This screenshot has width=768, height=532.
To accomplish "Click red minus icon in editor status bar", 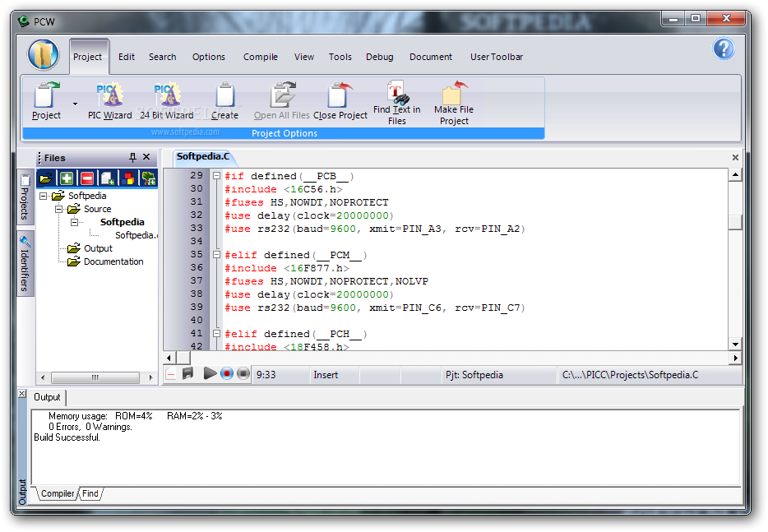I will (x=170, y=375).
